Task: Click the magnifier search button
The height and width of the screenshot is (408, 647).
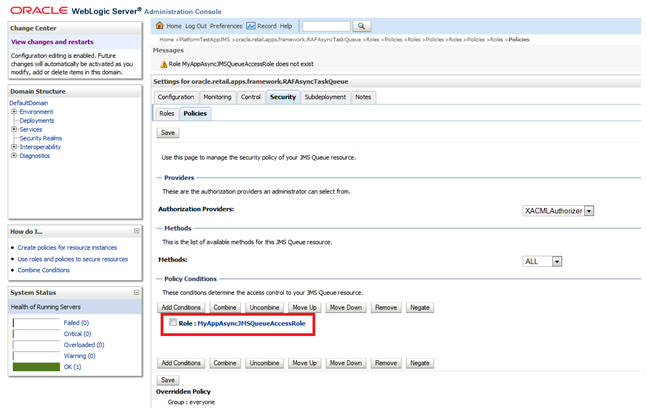Action: tap(361, 26)
